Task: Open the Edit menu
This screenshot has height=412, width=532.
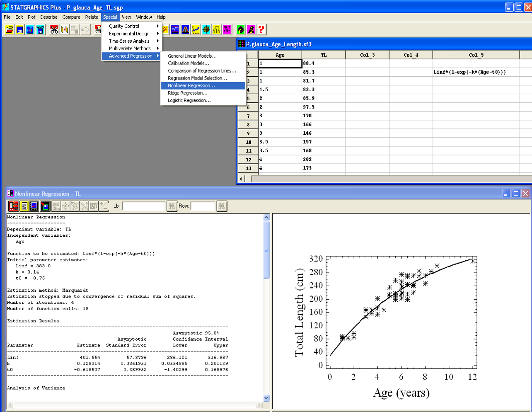Action: tap(19, 17)
